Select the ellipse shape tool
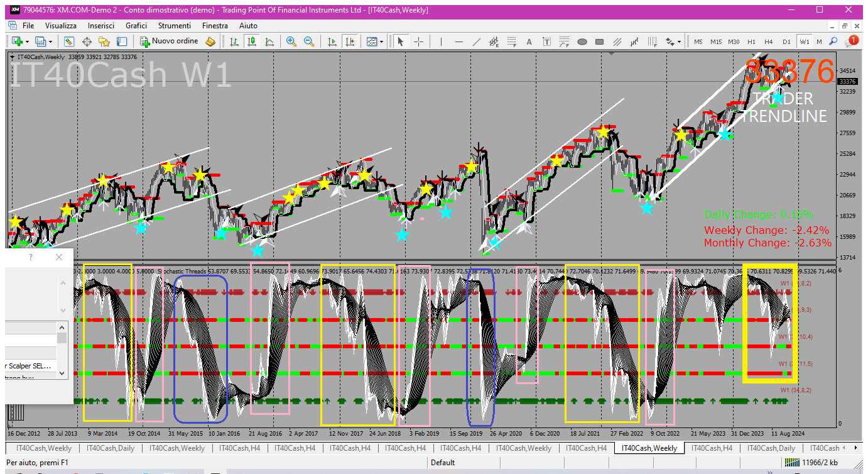 pyautogui.click(x=582, y=41)
